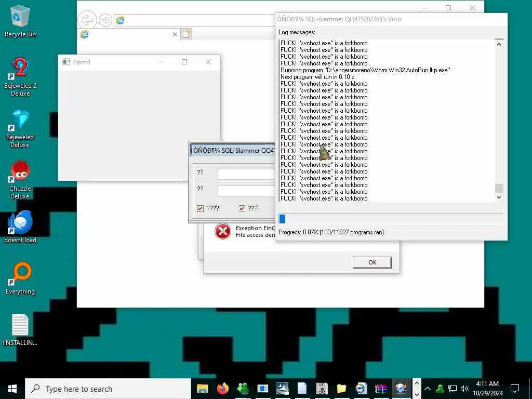Open the WinRAR books taskbar icon

tap(381, 389)
